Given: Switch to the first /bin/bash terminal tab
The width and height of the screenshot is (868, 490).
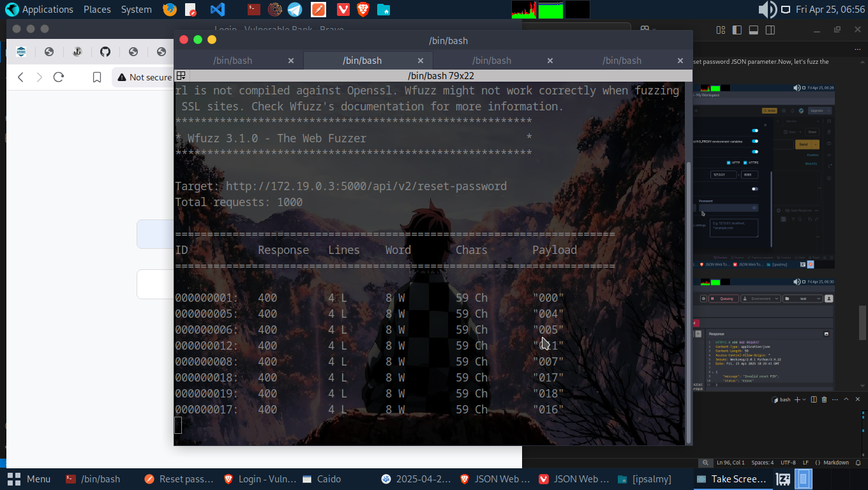Looking at the screenshot, I should tap(232, 61).
